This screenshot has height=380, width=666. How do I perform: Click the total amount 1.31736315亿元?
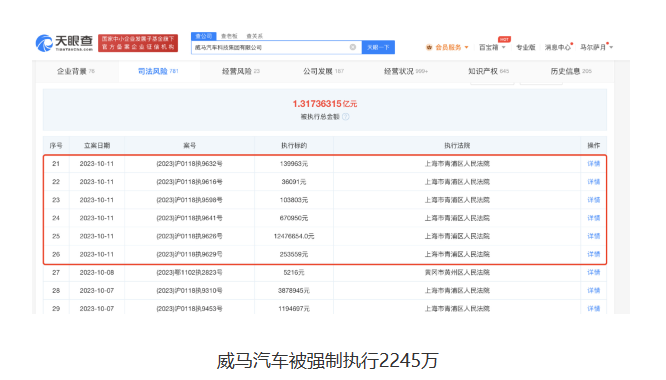325,104
